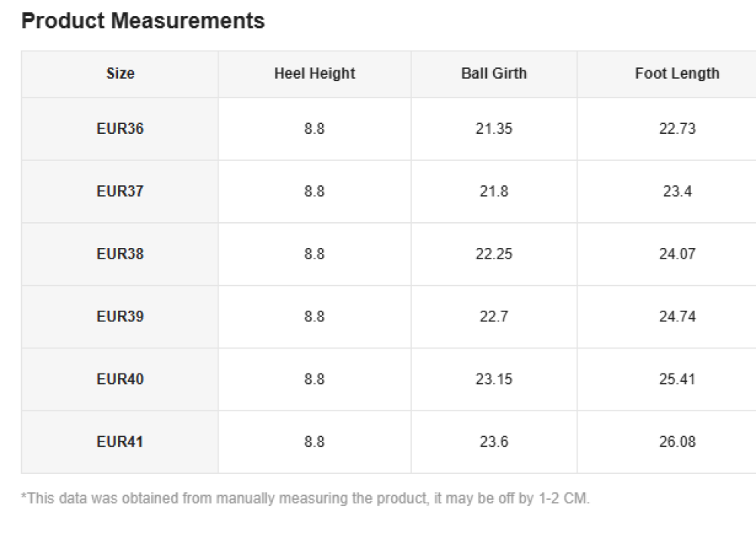The width and height of the screenshot is (756, 539).
Task: Click EUR39 foot length value 24.74
Action: [x=677, y=316]
